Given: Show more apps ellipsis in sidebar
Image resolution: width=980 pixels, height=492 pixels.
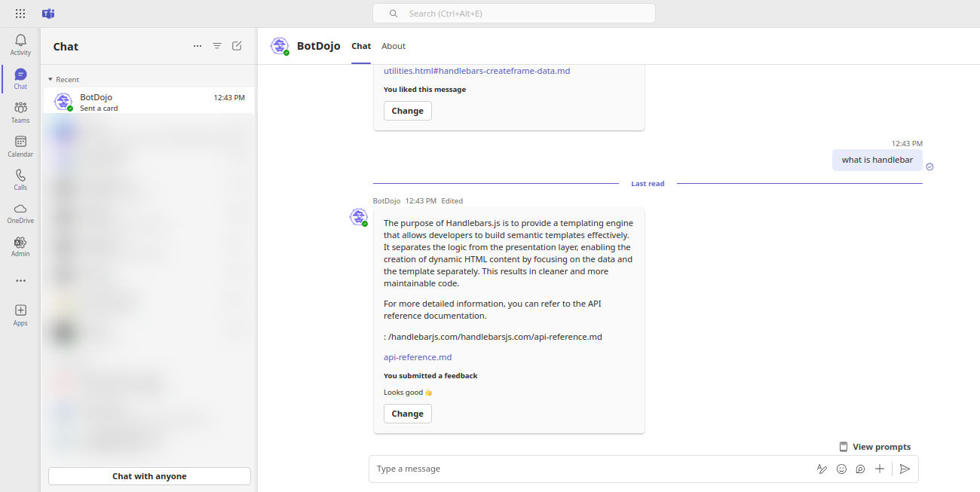Looking at the screenshot, I should coord(20,280).
